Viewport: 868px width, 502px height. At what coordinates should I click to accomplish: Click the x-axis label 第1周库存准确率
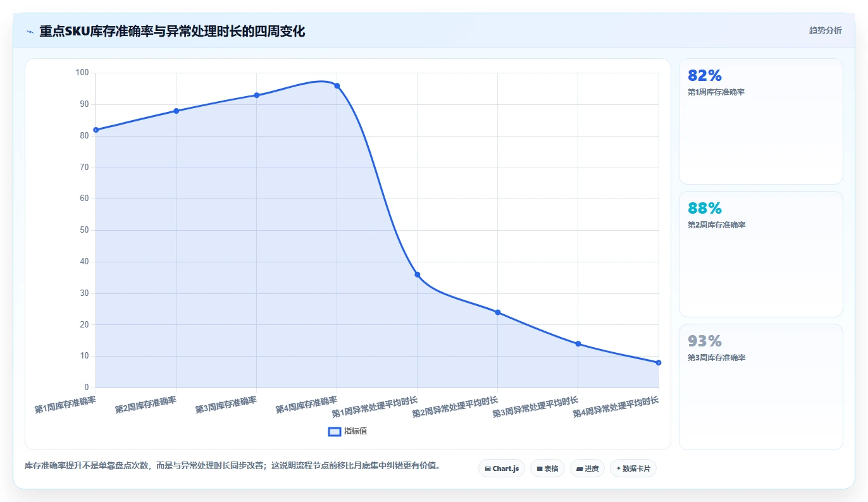coord(65,405)
